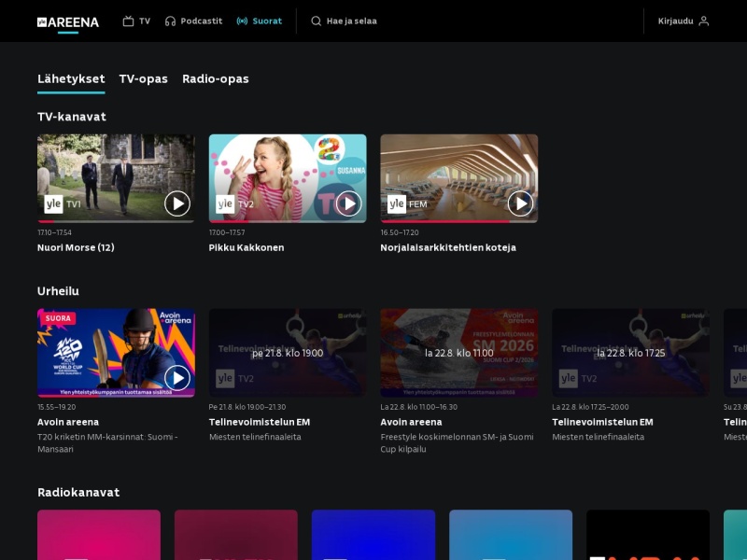Open the bright blue radio channel card
The width and height of the screenshot is (747, 560).
373,535
